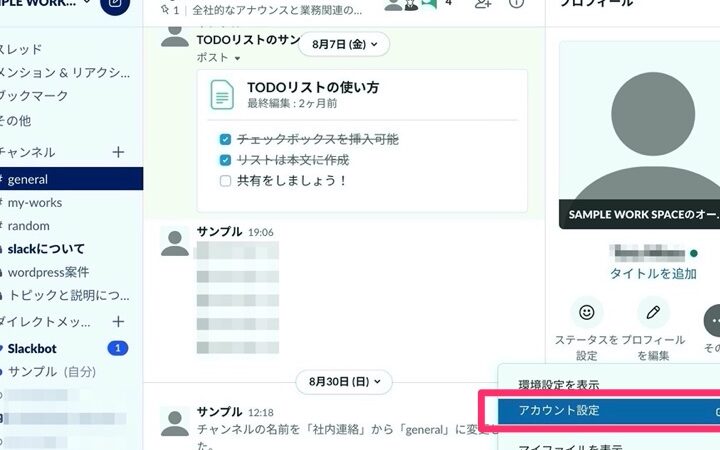Image resolution: width=720 pixels, height=450 pixels.
Task: Click the add people icon in header
Action: coord(483,4)
